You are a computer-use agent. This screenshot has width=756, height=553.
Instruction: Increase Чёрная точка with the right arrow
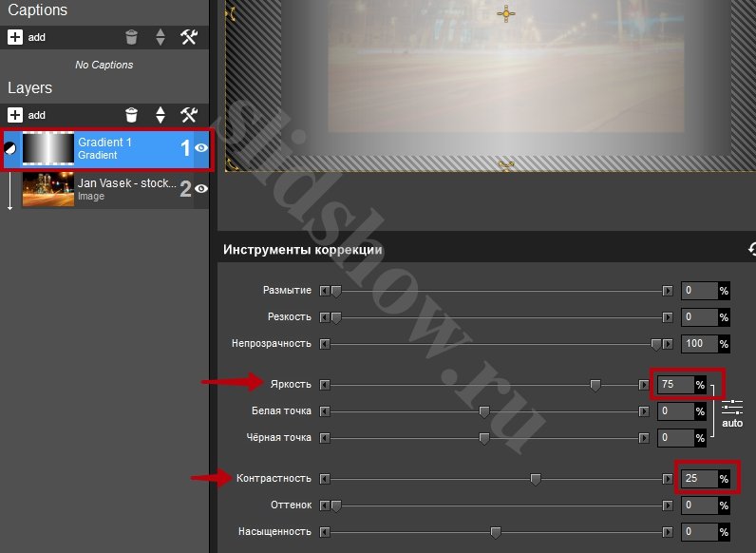[x=644, y=438]
